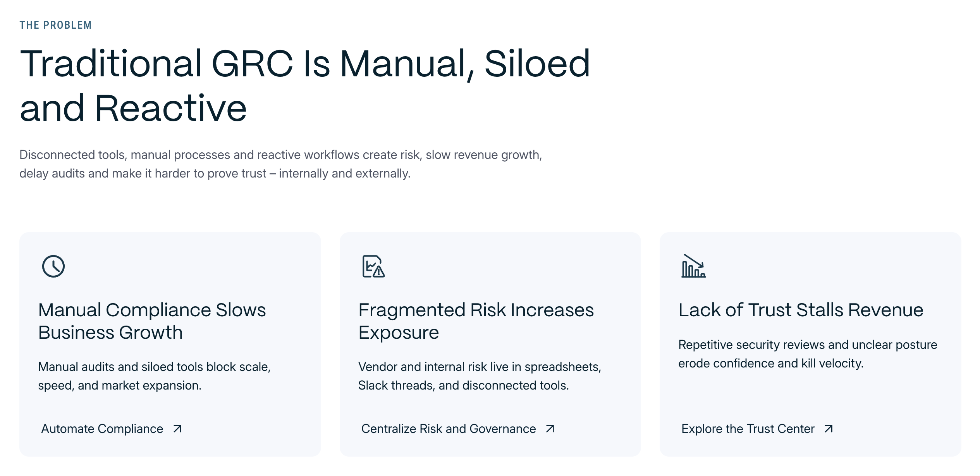Open the Centralize Risk and Governance link
The image size is (980, 476).
click(x=449, y=429)
